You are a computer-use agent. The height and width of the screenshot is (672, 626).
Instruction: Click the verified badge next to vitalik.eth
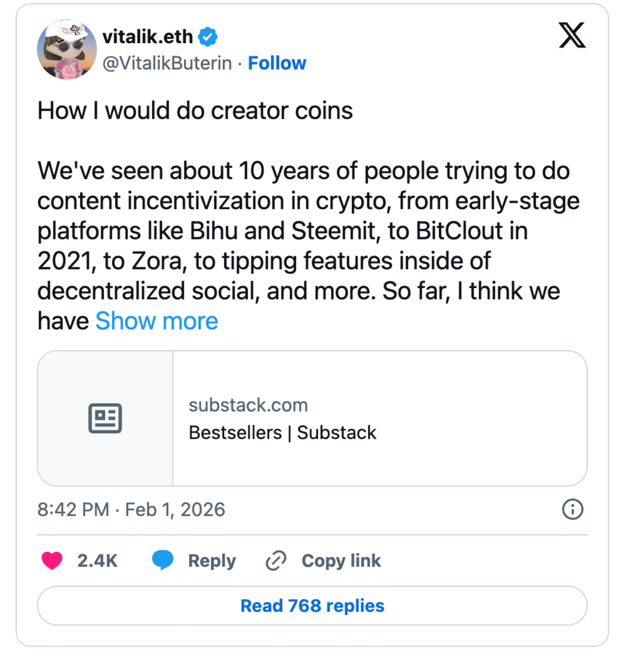tap(208, 36)
